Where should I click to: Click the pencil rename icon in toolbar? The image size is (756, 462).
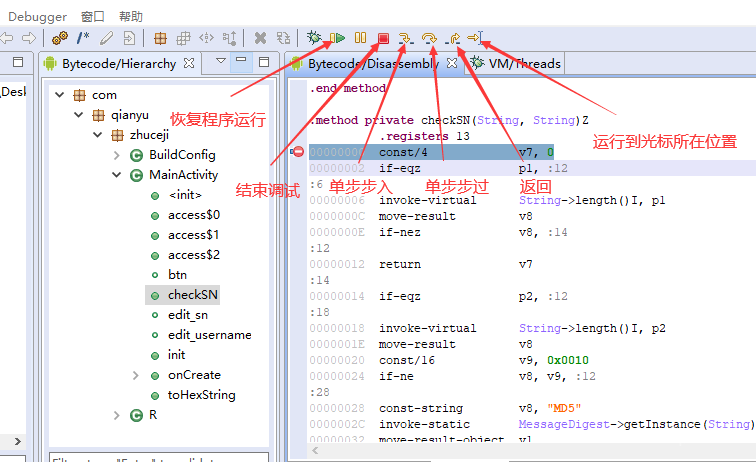107,38
